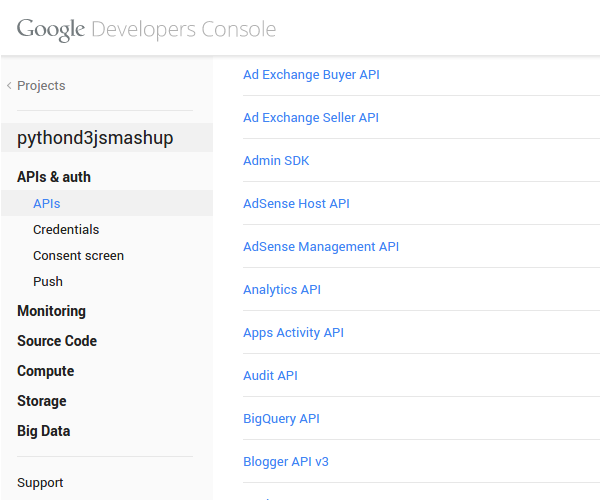The image size is (600, 500).
Task: Open Credentials in the sidebar
Action: point(66,230)
